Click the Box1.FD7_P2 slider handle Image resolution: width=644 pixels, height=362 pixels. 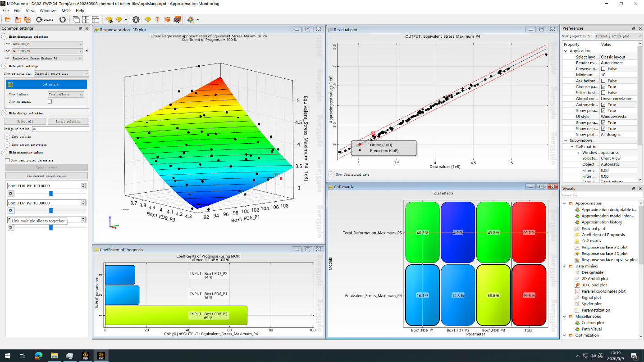51,210
